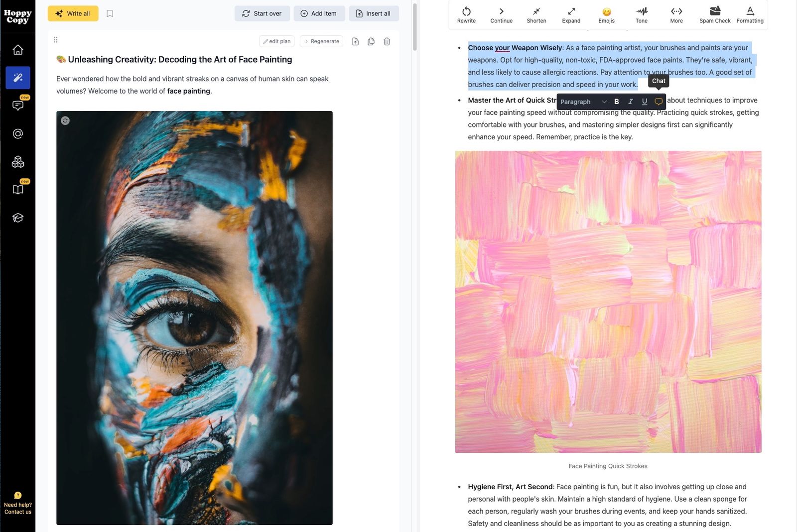Click the Write all button
This screenshot has height=532, width=797.
click(x=73, y=13)
